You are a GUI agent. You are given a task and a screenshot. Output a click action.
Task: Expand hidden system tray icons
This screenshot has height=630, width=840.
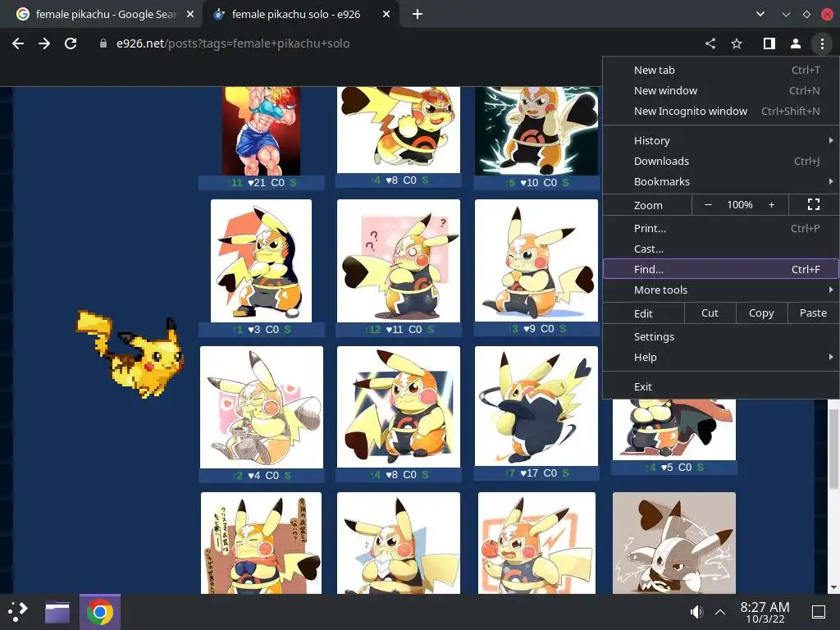click(720, 612)
